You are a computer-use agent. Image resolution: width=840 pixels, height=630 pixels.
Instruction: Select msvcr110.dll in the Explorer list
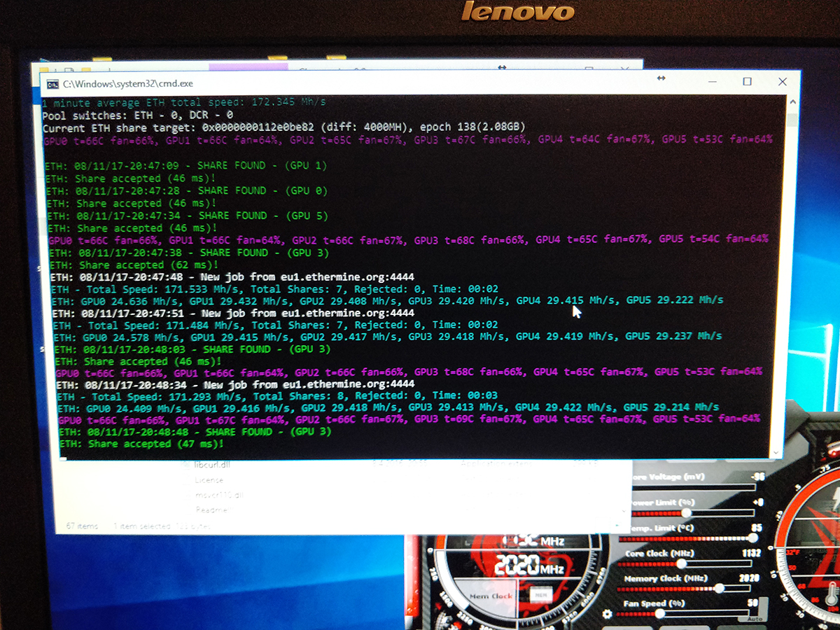(218, 495)
